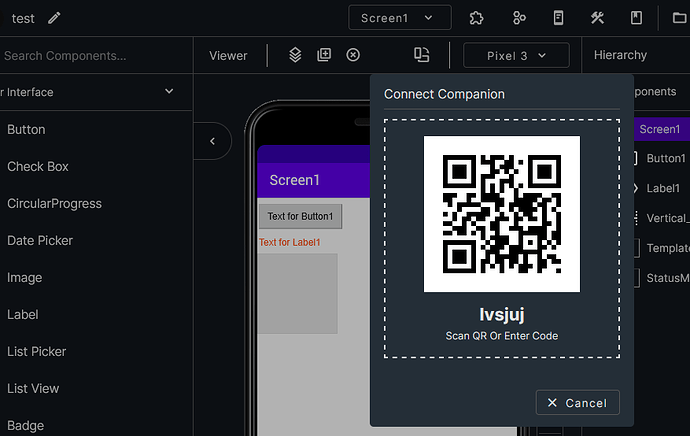The width and height of the screenshot is (690, 436).
Task: Select Check Box in the components palette
Action: (x=38, y=166)
